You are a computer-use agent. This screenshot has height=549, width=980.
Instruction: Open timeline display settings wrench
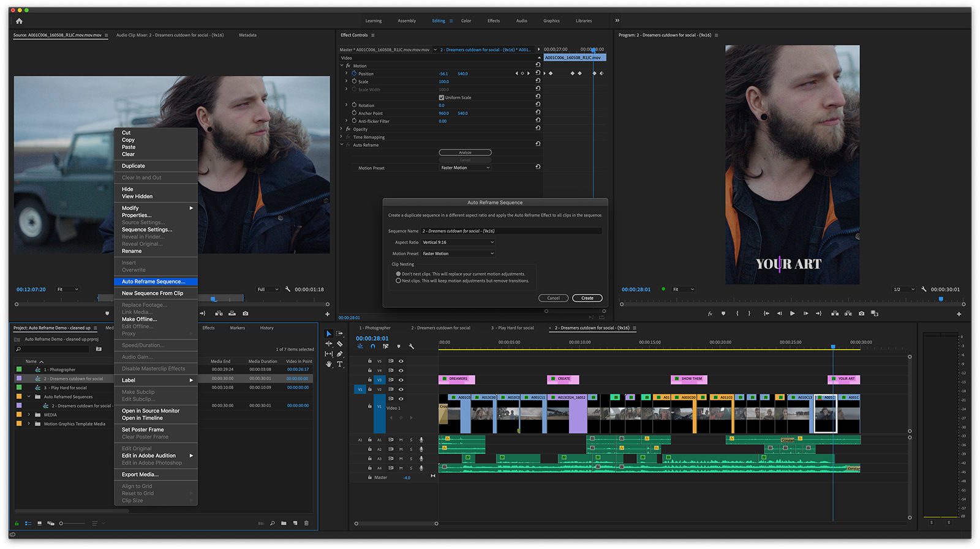(411, 346)
